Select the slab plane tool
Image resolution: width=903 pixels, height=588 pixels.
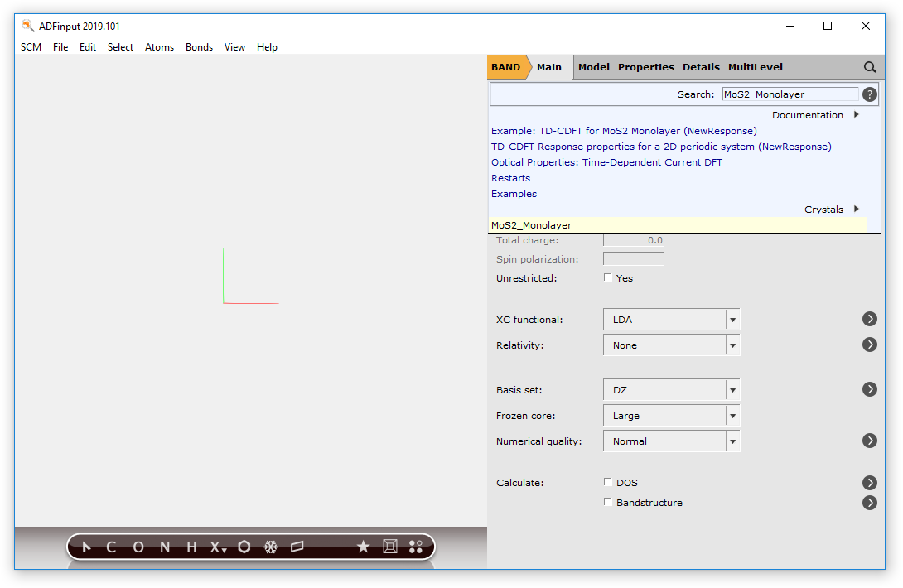(297, 547)
